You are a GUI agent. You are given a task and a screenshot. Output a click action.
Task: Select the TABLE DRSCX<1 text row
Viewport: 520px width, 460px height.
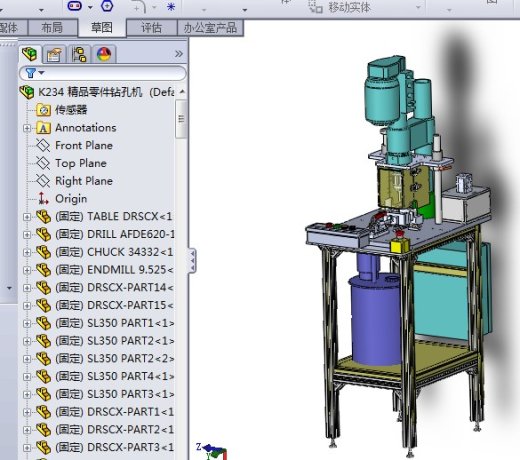click(114, 217)
